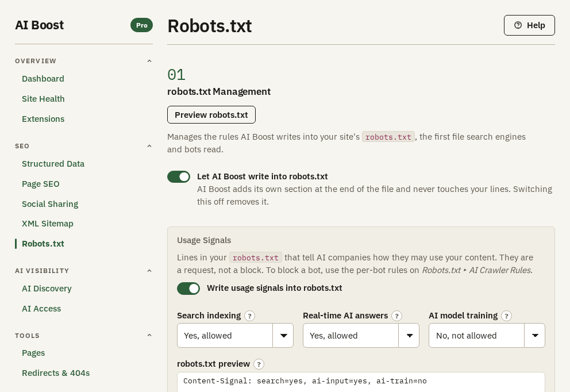This screenshot has height=392, width=570.
Task: Open Redirects & 404s in the sidebar
Action: (x=56, y=373)
